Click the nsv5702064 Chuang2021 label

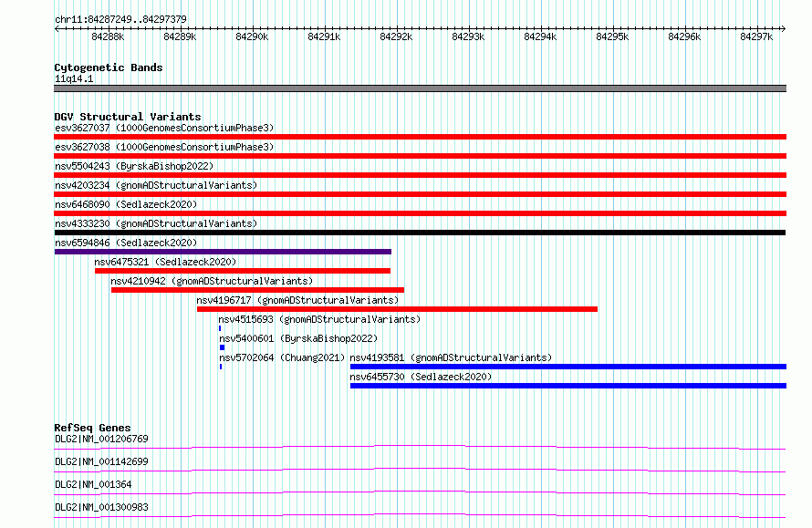point(282,357)
